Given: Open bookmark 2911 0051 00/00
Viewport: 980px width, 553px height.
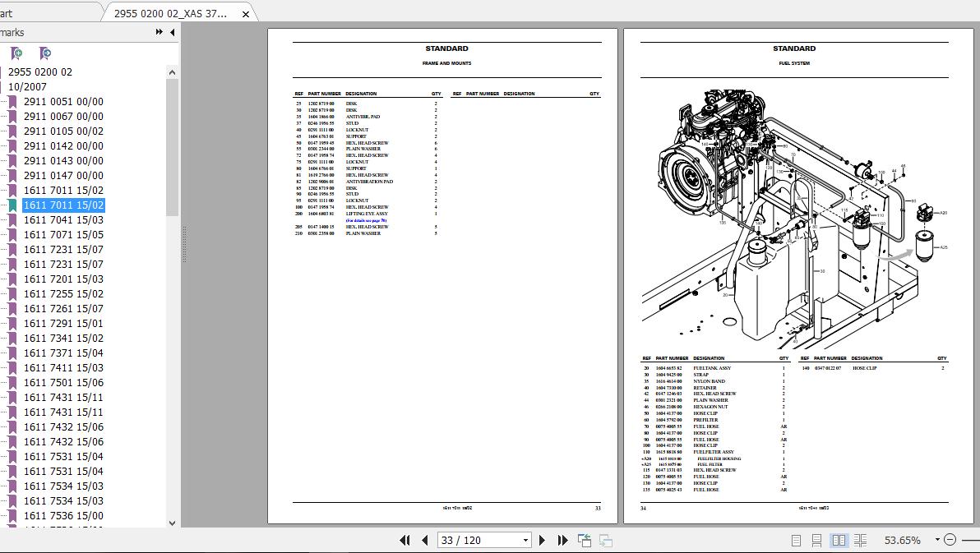Looking at the screenshot, I should pos(63,101).
